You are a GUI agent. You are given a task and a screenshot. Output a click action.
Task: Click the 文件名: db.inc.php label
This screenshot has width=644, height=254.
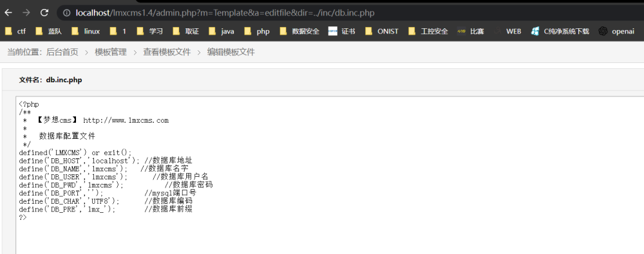click(x=50, y=80)
